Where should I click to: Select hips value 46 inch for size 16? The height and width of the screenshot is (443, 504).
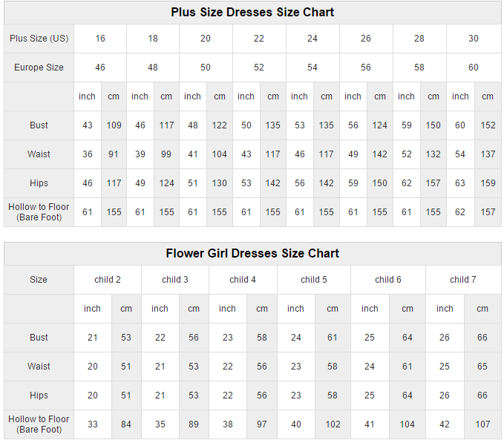click(x=88, y=183)
